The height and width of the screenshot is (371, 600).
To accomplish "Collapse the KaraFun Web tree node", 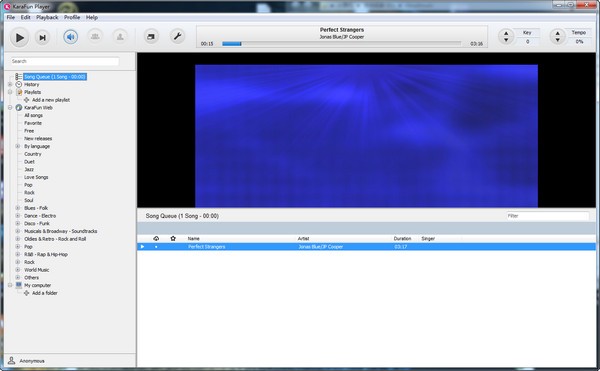I will click(x=10, y=107).
